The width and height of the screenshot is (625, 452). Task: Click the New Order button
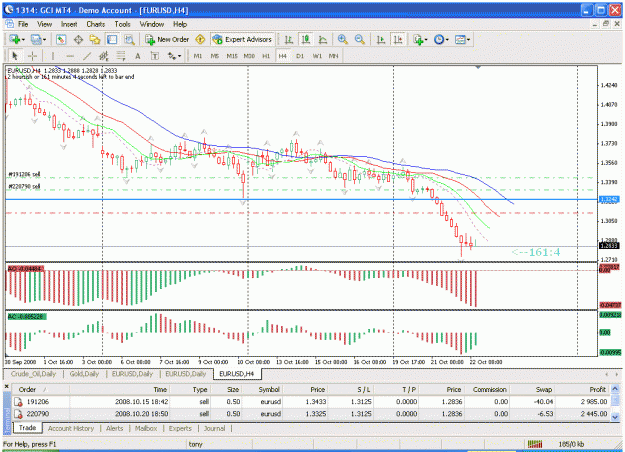pos(167,39)
